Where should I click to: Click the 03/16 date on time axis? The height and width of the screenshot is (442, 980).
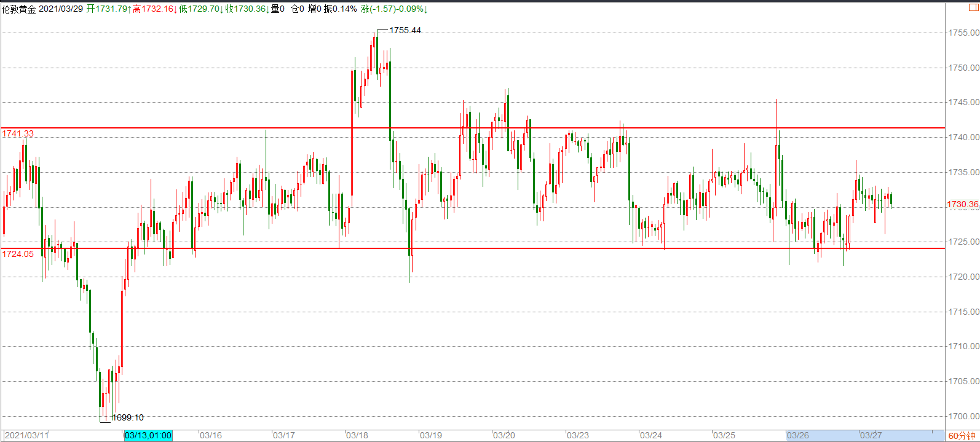coord(211,435)
